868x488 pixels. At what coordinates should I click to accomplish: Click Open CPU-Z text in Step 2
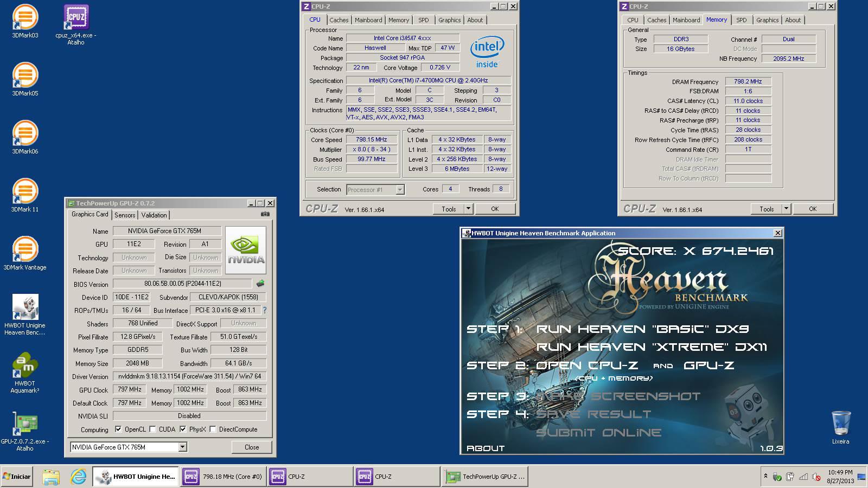[587, 365]
